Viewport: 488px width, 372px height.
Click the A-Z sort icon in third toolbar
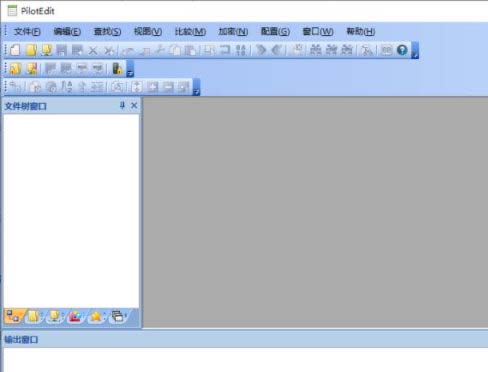tap(67, 87)
